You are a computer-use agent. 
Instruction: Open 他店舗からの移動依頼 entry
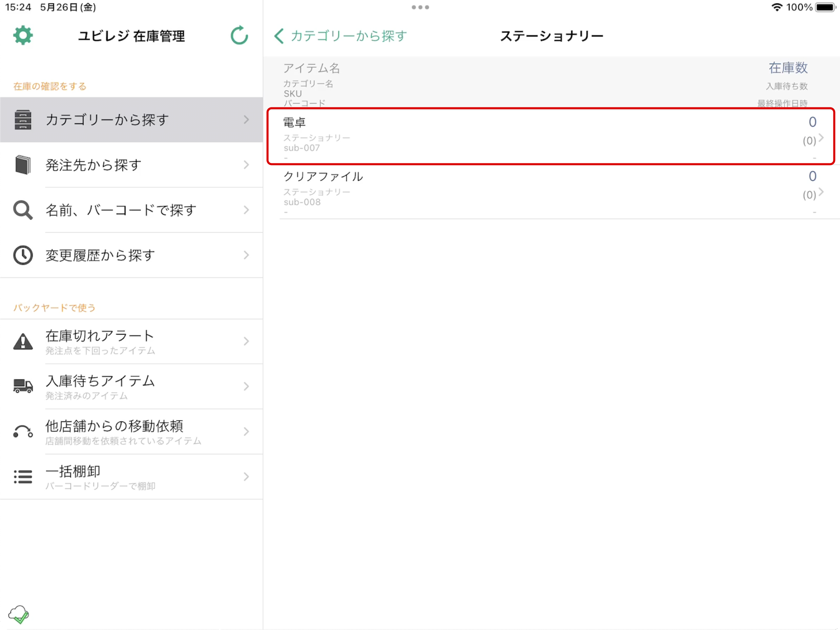click(x=131, y=432)
